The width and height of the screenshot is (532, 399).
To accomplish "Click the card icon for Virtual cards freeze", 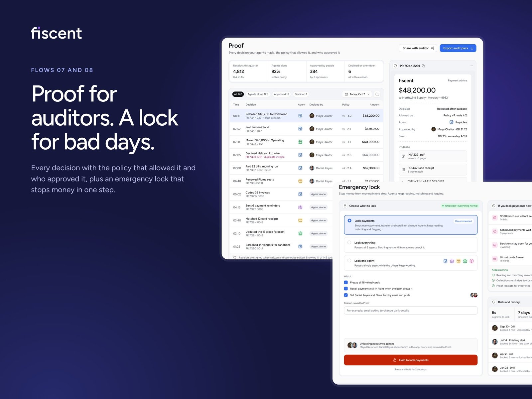I will 495,259.
